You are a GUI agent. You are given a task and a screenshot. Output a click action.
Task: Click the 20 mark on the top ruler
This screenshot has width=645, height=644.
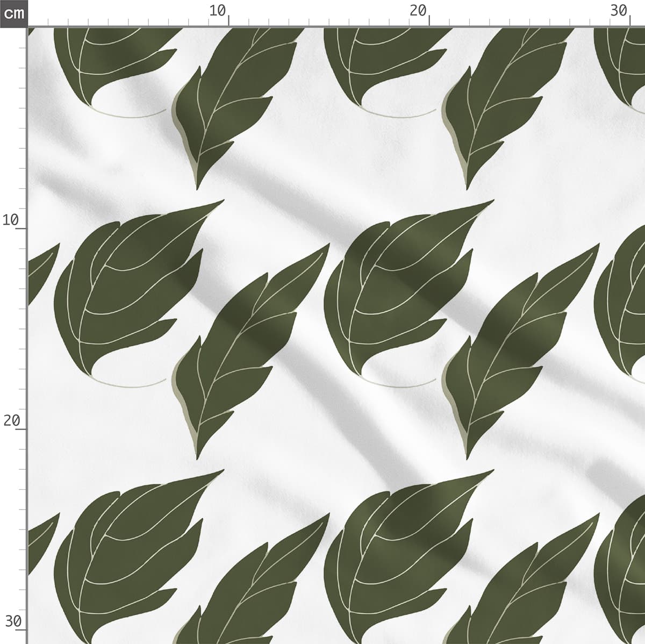click(x=418, y=10)
